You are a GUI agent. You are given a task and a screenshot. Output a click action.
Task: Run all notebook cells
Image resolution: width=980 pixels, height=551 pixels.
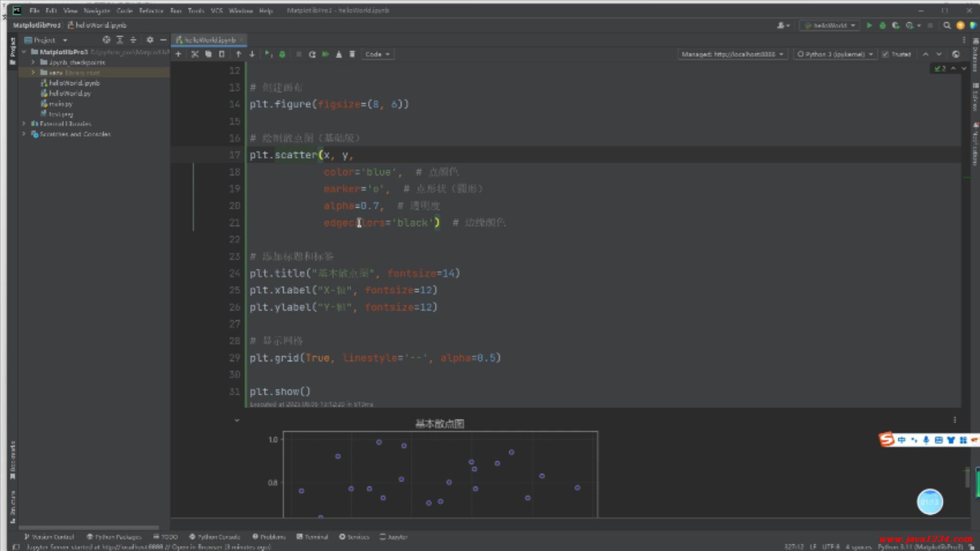coord(325,54)
